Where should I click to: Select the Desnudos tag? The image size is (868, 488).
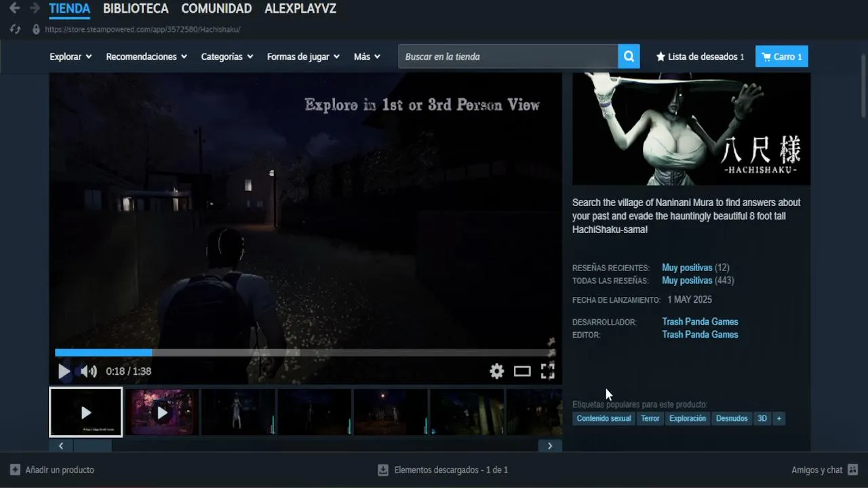coord(732,419)
